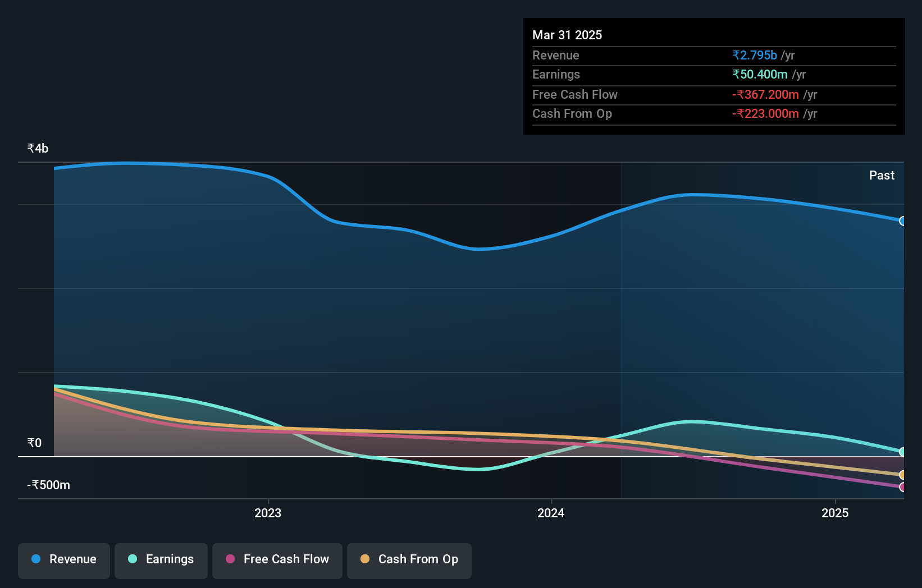Toggle the Earnings series legend button
The image size is (922, 588).
coord(161,561)
